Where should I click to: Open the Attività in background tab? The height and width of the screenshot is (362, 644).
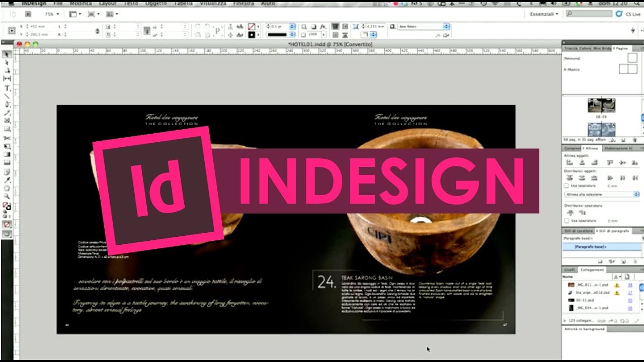coord(584,329)
